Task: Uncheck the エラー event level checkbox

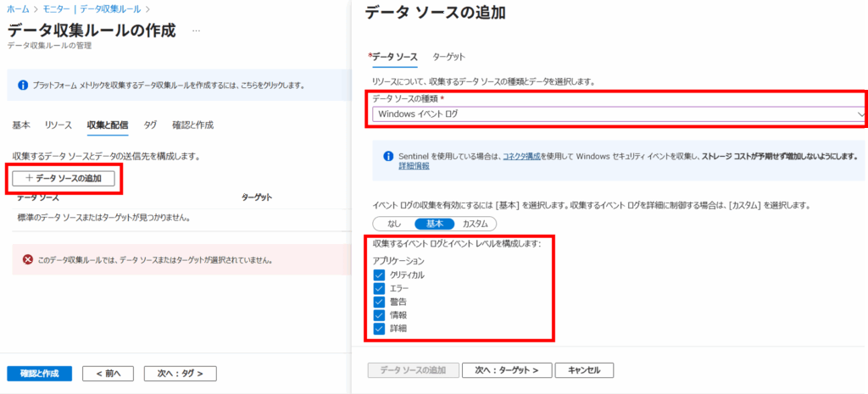Action: 379,288
